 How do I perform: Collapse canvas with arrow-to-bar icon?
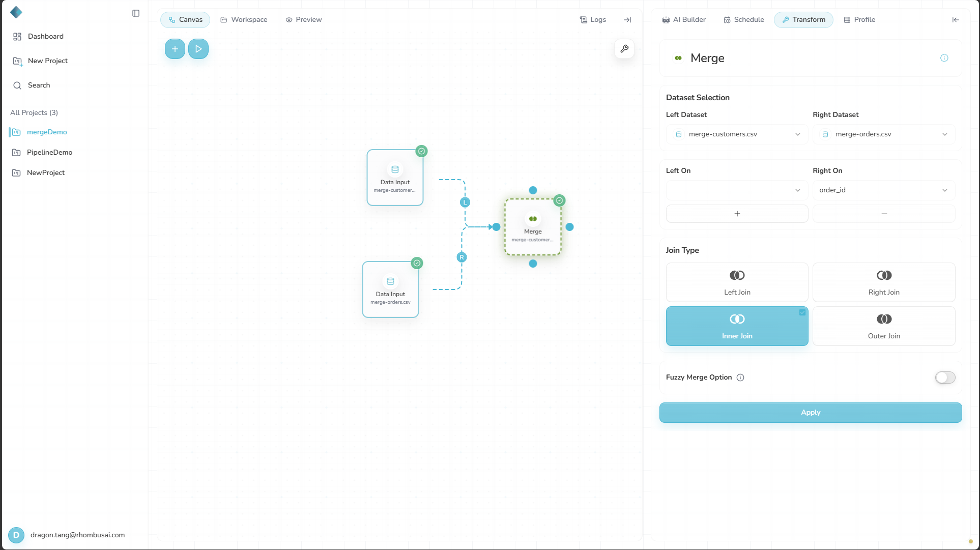[x=627, y=20]
